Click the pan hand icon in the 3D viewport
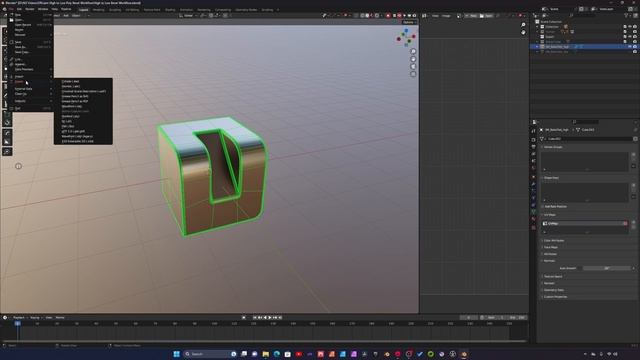The image size is (640, 360). point(413,59)
